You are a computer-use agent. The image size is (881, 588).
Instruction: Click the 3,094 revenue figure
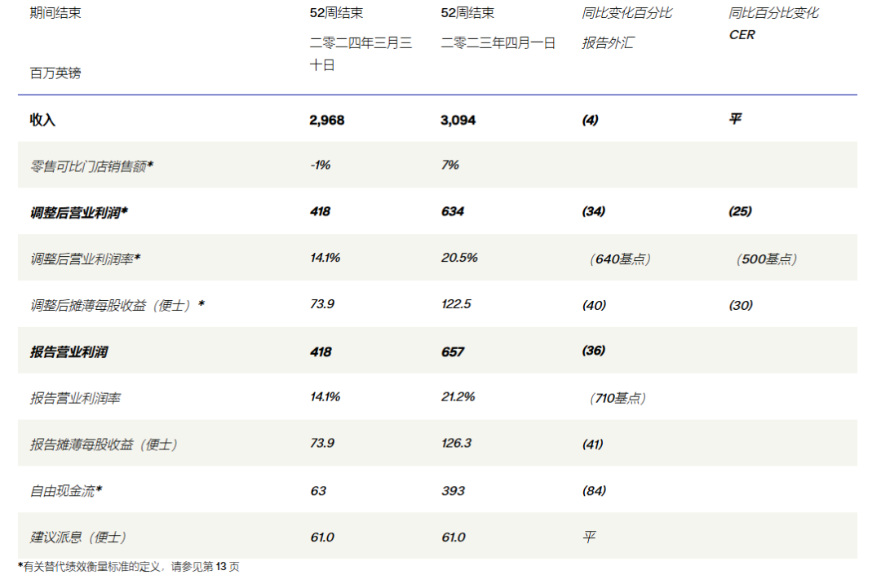pos(458,120)
